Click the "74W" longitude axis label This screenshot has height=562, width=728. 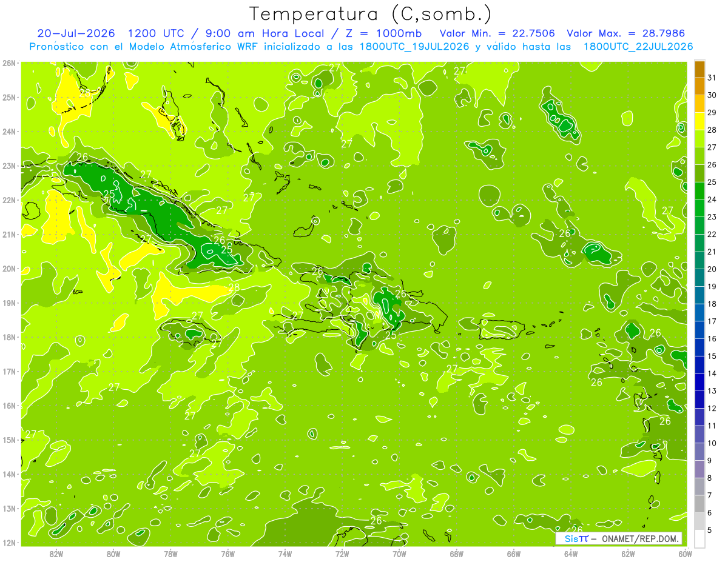click(x=285, y=554)
